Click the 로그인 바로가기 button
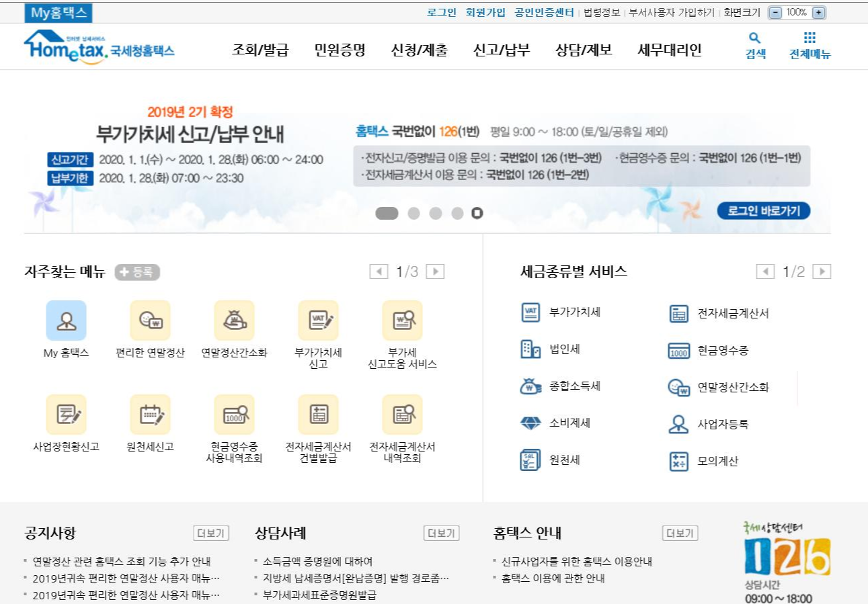Viewport: 868px width, 604px height. coord(763,211)
